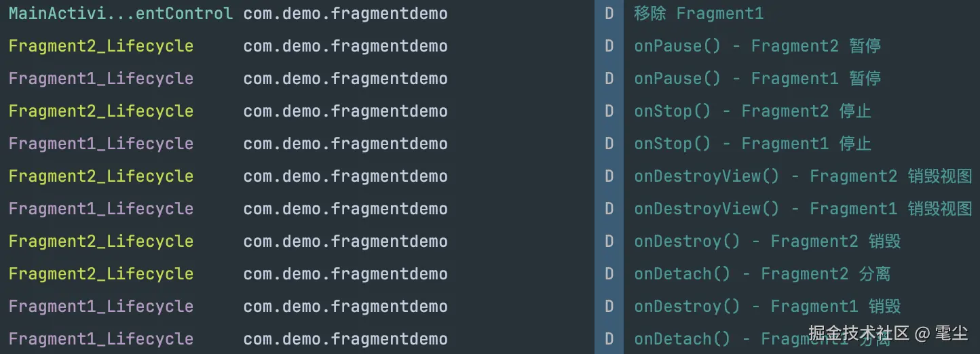
Task: Click package name on Fragment1 onDestroy row
Action: coord(345,307)
